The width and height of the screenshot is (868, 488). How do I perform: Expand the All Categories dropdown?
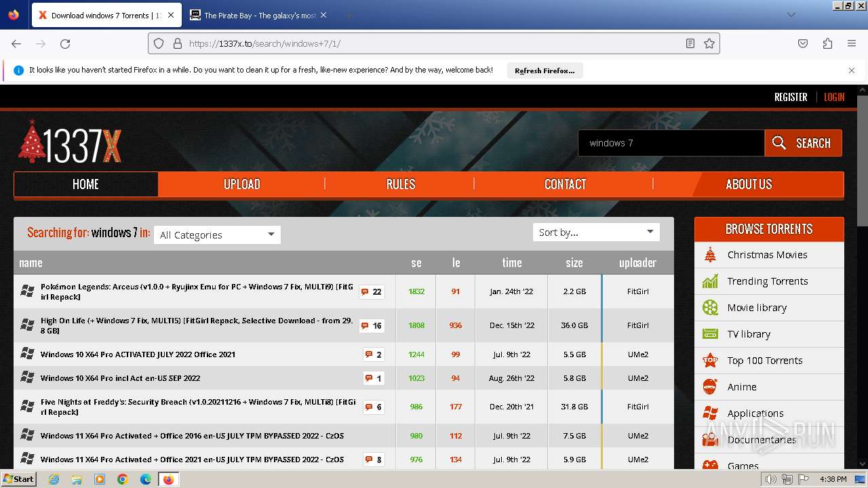(217, 235)
